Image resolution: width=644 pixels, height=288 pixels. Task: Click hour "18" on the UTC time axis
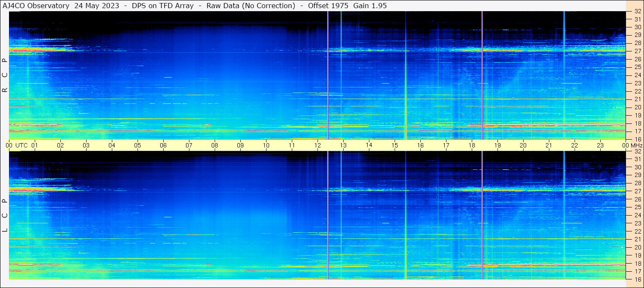[x=472, y=145]
